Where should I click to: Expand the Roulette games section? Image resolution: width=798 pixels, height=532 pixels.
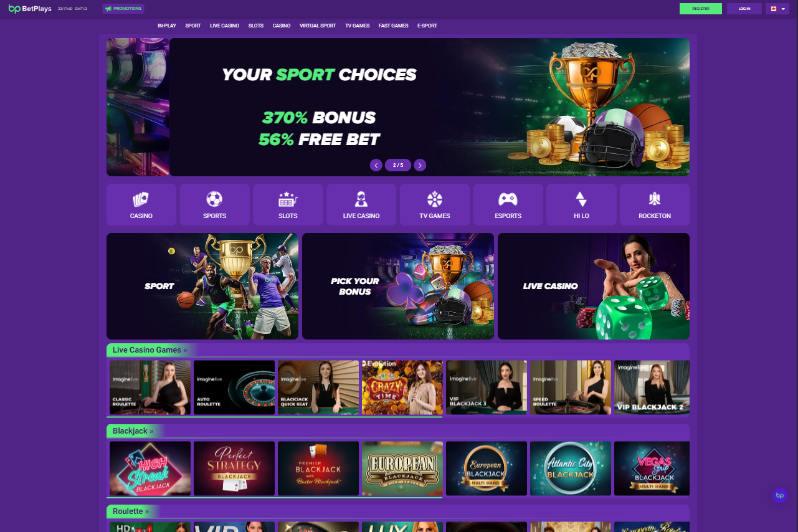tap(131, 511)
